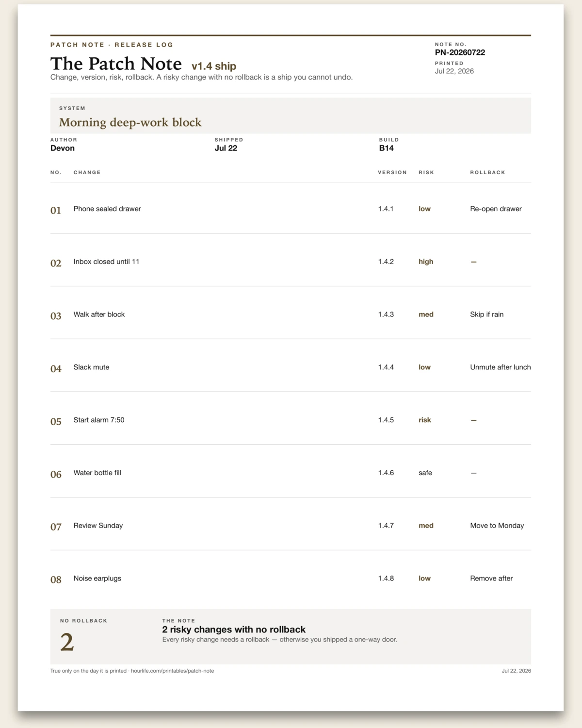582x728 pixels.
Task: Select version 1.4.7 for Review Sunday
Action: tap(386, 526)
